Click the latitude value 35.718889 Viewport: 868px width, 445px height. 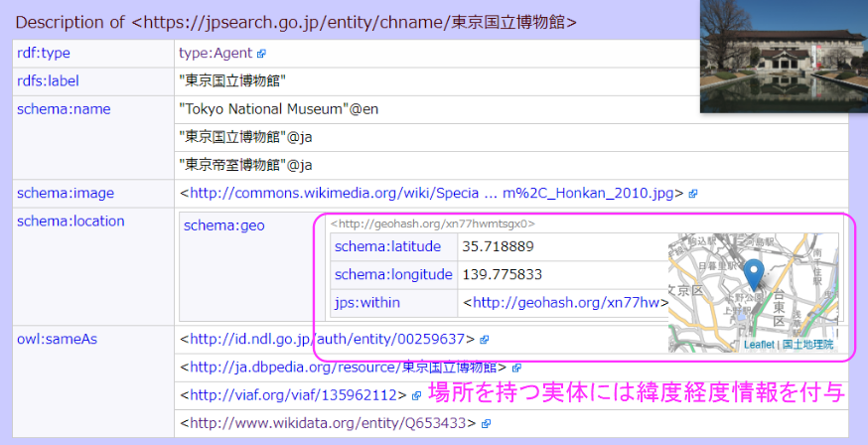[x=498, y=246]
